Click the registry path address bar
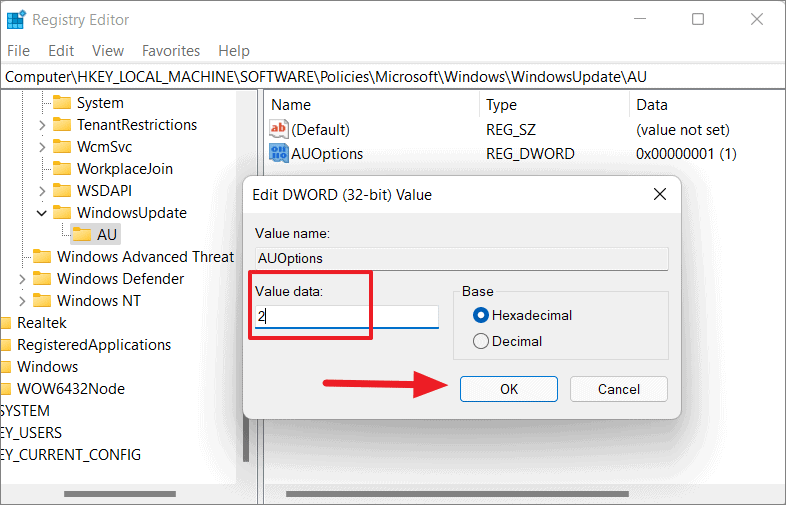This screenshot has width=786, height=505. 393,77
